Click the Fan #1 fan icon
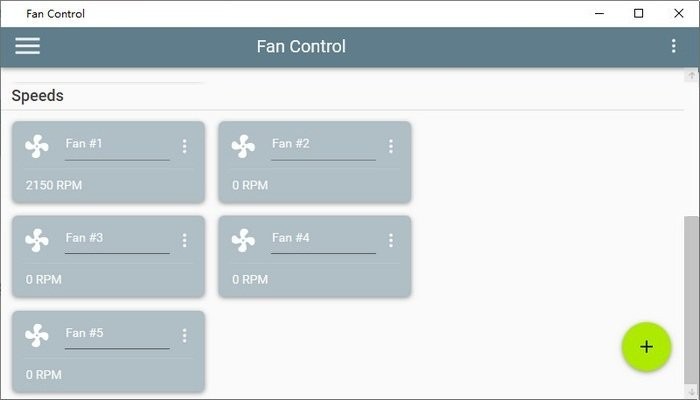 [x=37, y=147]
